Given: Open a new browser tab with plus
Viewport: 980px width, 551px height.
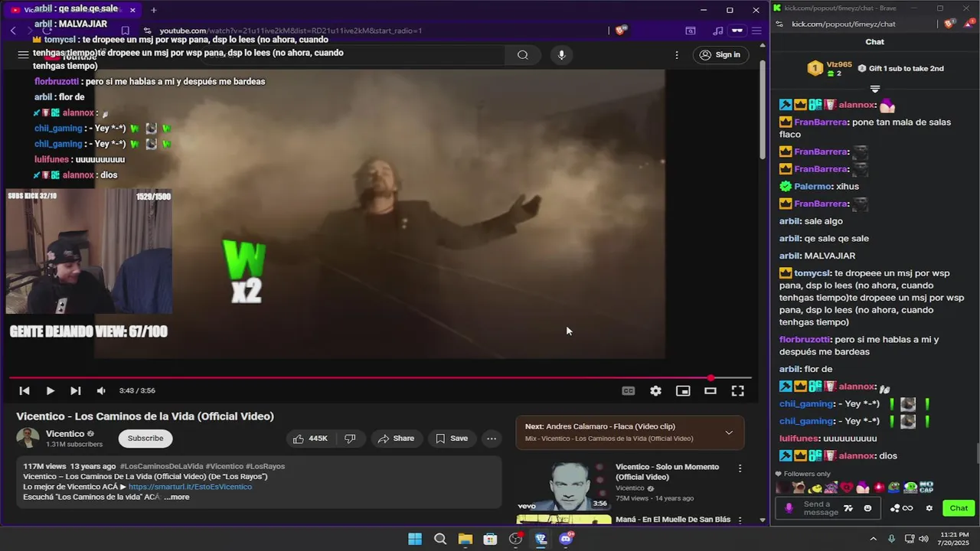Looking at the screenshot, I should pyautogui.click(x=154, y=10).
